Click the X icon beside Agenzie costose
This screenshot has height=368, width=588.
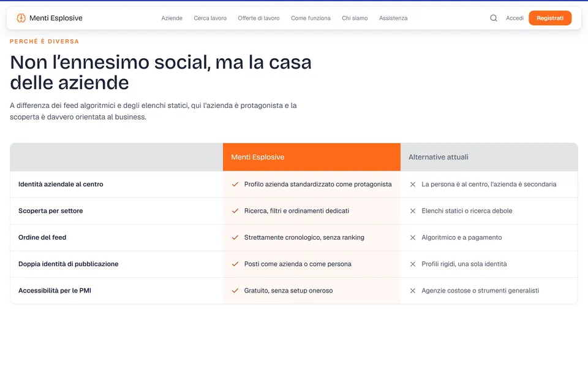412,291
